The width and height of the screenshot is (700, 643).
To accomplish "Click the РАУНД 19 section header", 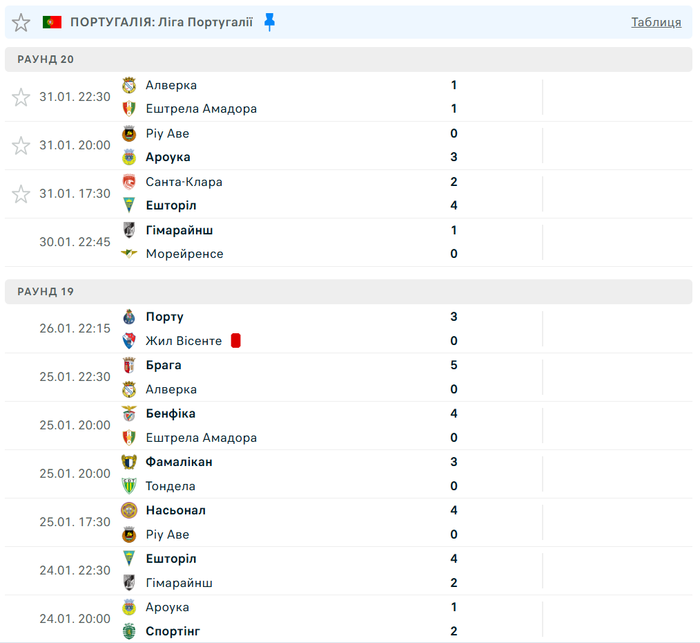I will pyautogui.click(x=46, y=292).
